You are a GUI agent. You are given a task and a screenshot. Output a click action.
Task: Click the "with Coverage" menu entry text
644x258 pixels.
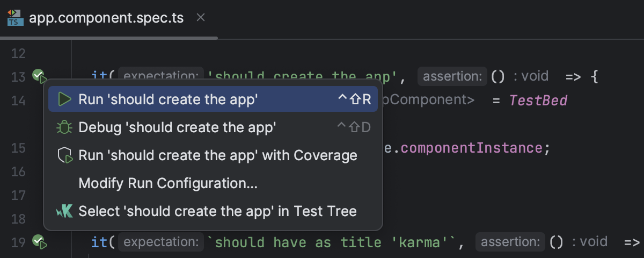pos(318,155)
